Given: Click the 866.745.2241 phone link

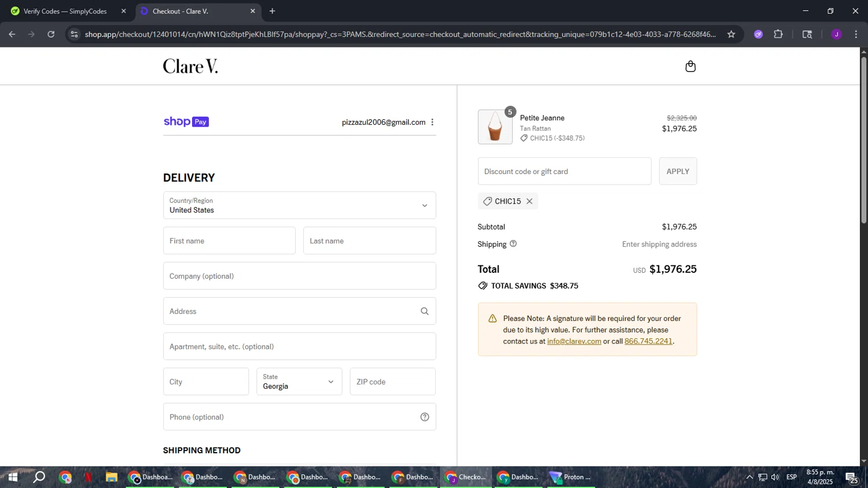Looking at the screenshot, I should 648,341.
